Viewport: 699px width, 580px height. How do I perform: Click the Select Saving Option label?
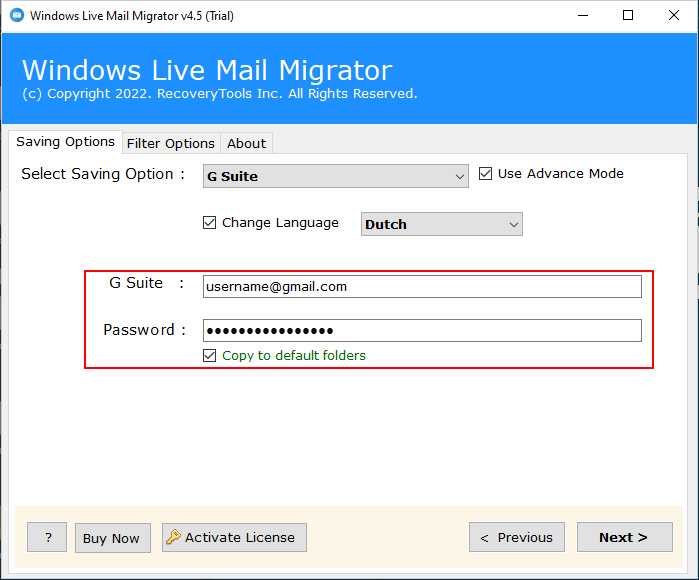tap(103, 174)
